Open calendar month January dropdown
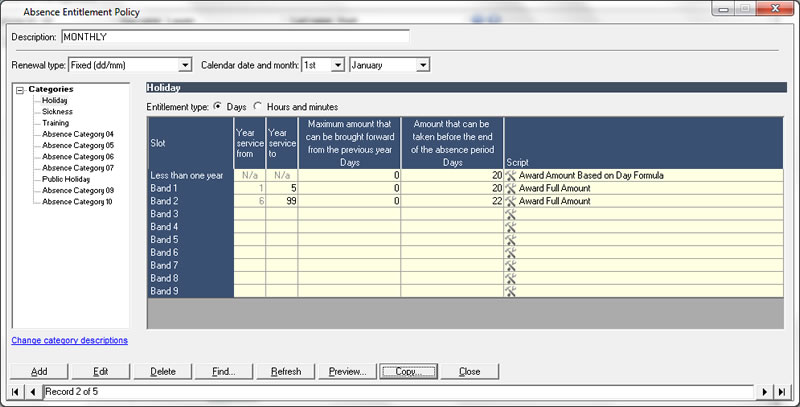Viewport: 800px width, 407px height. click(x=423, y=65)
